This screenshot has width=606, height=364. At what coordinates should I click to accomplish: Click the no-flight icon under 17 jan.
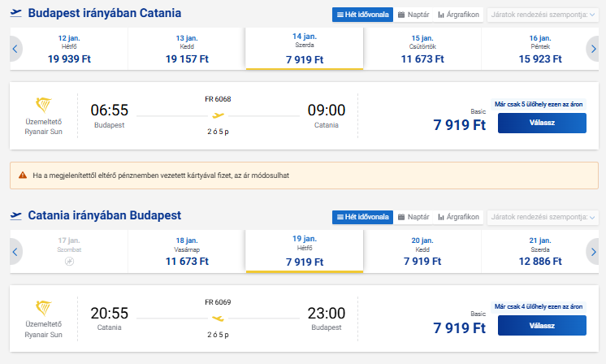[x=69, y=262]
